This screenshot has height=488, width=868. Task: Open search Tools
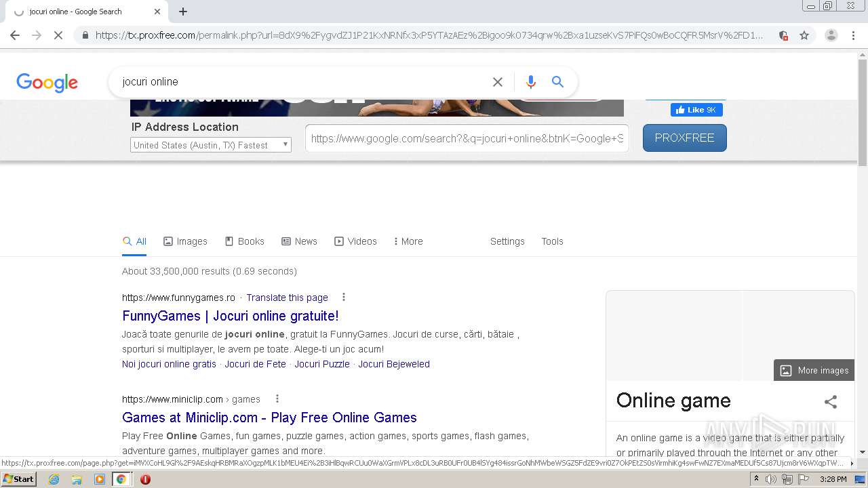click(x=552, y=241)
